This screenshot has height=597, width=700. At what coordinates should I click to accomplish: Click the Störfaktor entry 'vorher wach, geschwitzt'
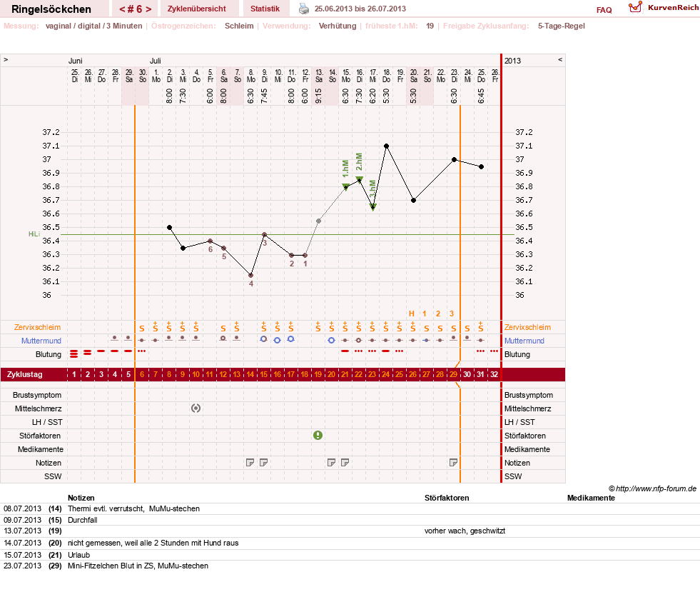(465, 531)
